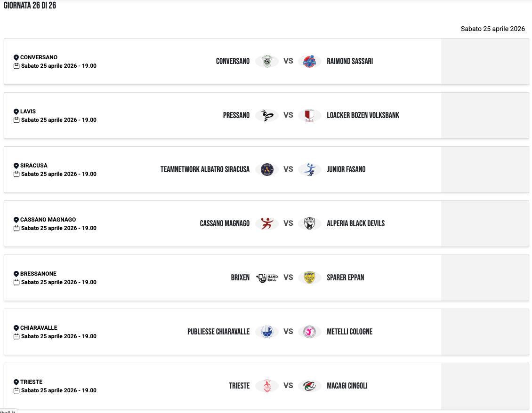The width and height of the screenshot is (532, 413).
Task: Click the Metelli Cologne team logo
Action: pos(309,332)
